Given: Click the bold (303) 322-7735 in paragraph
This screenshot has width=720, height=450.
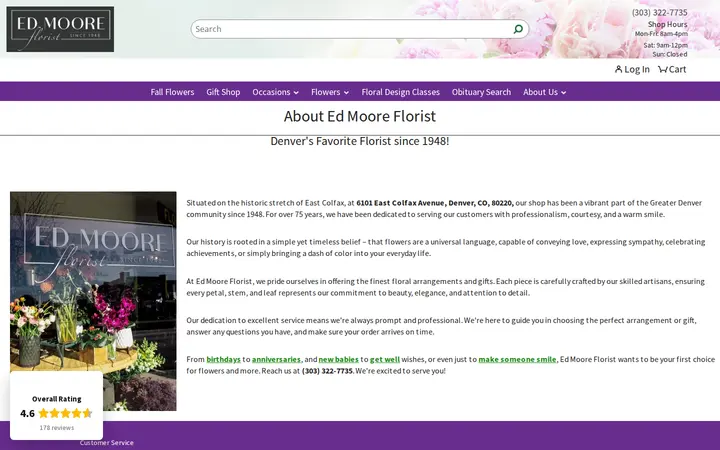Looking at the screenshot, I should coord(327,371).
